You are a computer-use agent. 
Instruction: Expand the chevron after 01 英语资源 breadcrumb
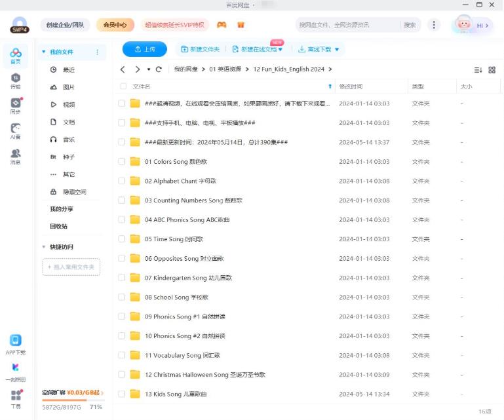[x=247, y=69]
